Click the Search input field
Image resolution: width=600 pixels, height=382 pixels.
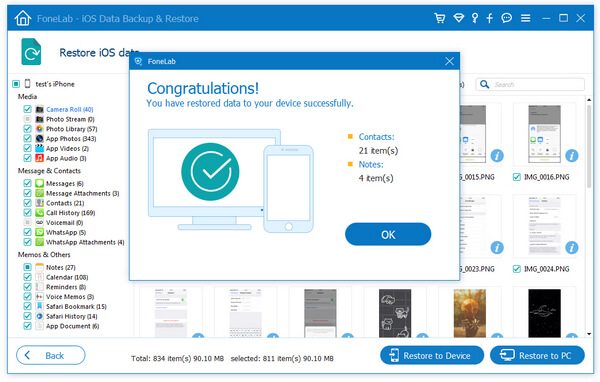tap(530, 84)
